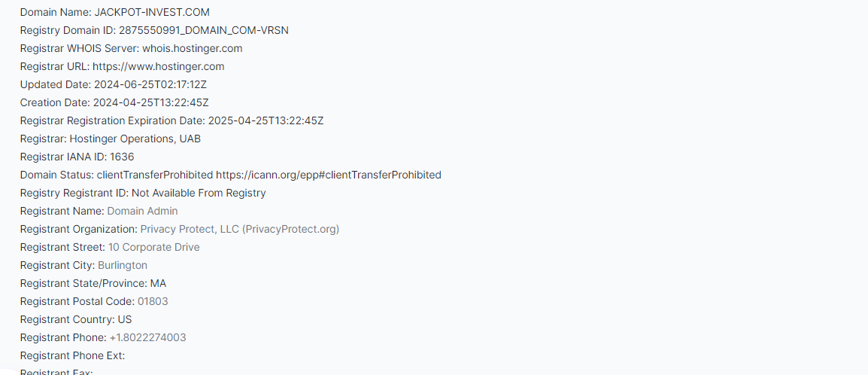Click the Registrar IANA ID 1636
Viewport: 868px width, 375px height.
tap(122, 157)
